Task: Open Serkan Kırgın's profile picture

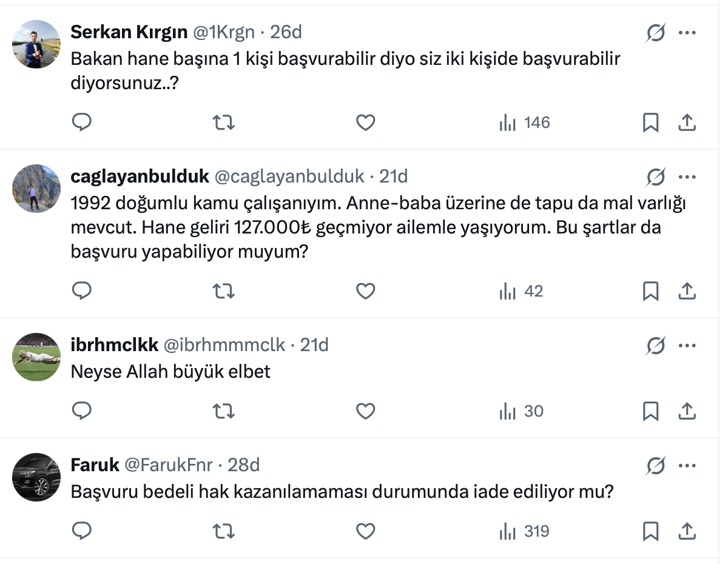Action: pos(36,44)
